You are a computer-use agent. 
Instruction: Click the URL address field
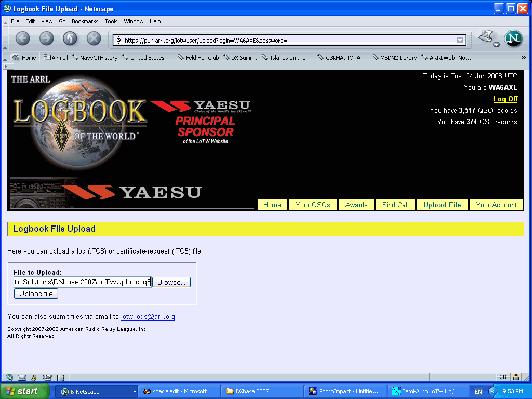(x=288, y=41)
